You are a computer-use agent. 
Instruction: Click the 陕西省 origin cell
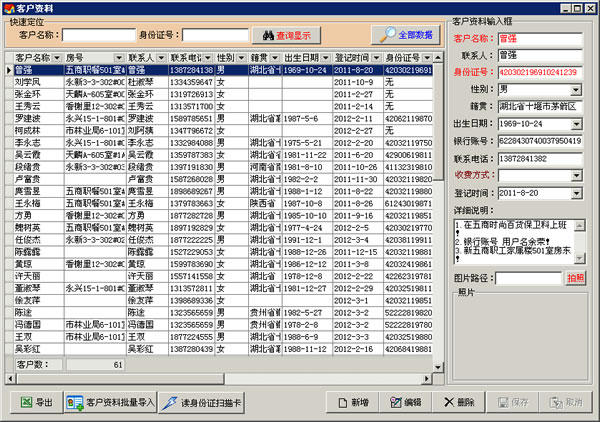[265, 204]
